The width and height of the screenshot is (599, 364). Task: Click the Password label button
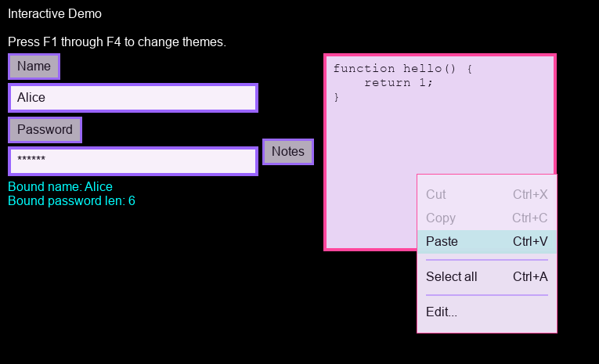click(45, 130)
